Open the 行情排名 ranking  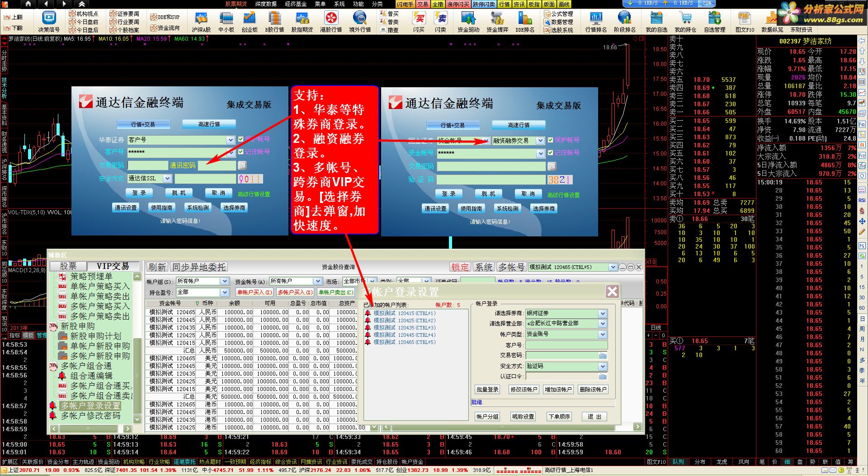[x=596, y=22]
